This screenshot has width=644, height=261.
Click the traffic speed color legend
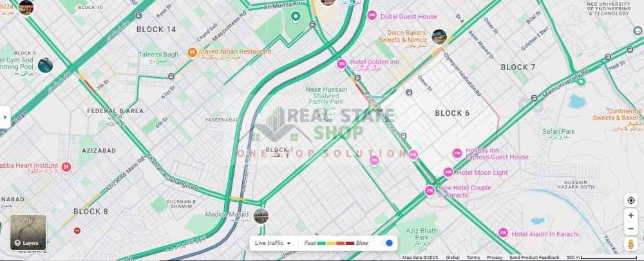coord(337,243)
